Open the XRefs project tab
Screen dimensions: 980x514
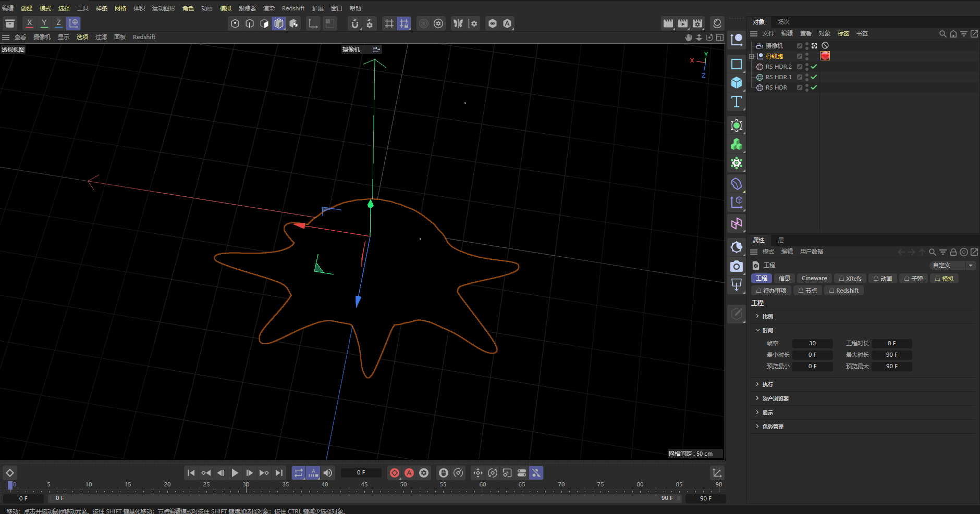click(850, 278)
